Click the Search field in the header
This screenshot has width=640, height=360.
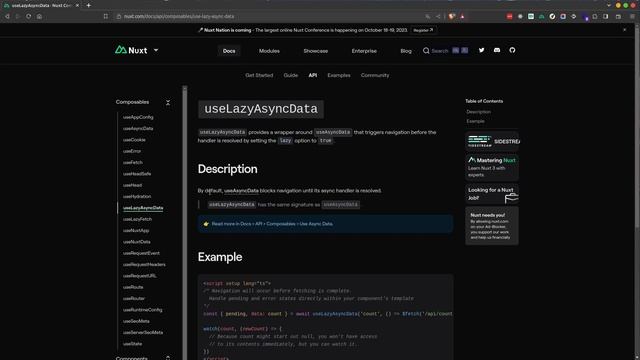pyautogui.click(x=445, y=51)
